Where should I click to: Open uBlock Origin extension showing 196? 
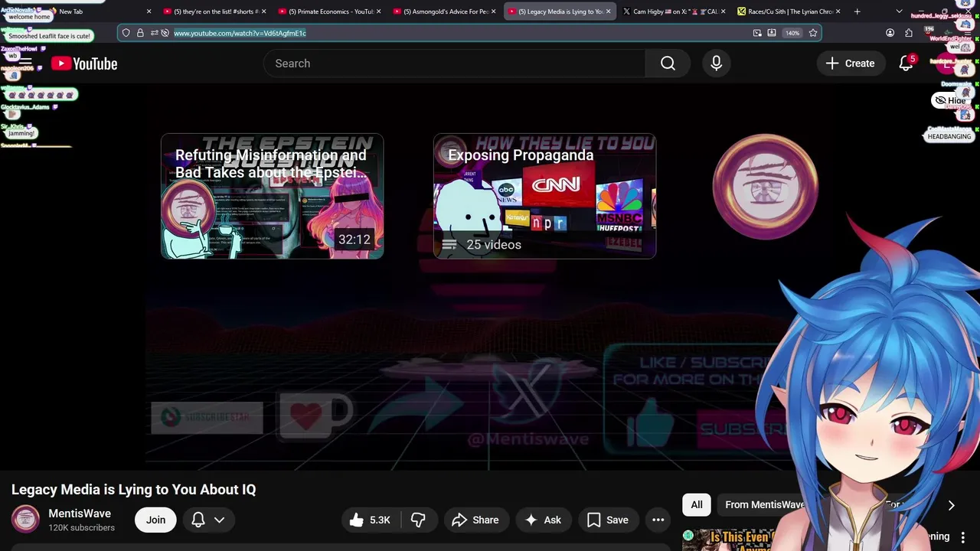tap(929, 33)
